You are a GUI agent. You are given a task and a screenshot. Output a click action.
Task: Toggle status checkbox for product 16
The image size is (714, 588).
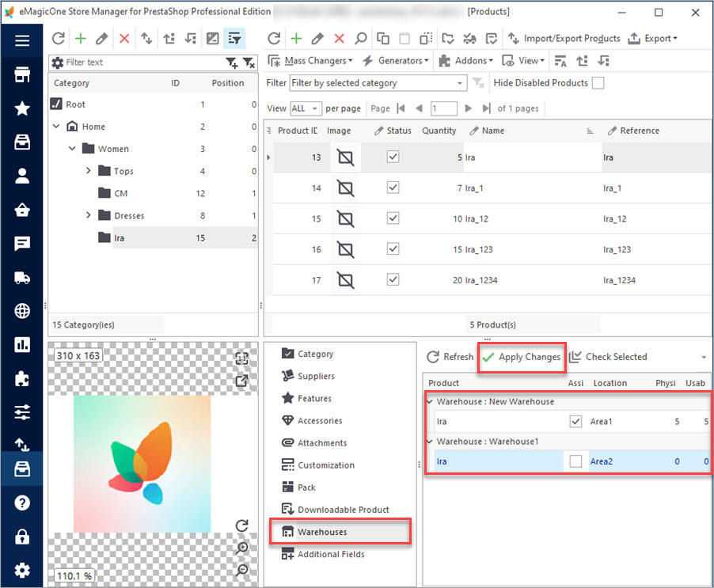tap(393, 249)
